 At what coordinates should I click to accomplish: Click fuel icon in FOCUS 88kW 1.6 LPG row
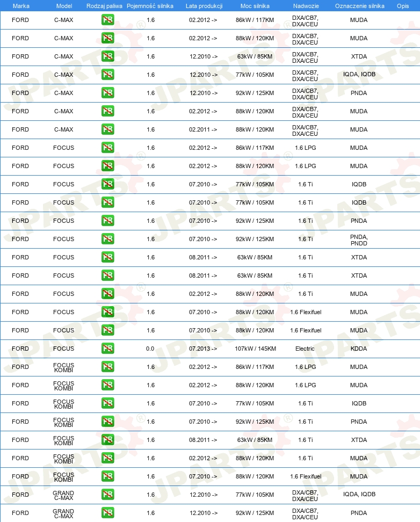pyautogui.click(x=107, y=166)
